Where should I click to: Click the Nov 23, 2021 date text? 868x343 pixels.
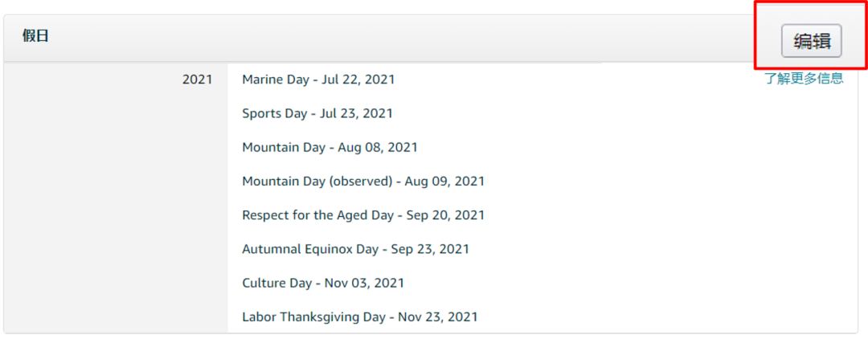click(x=437, y=317)
